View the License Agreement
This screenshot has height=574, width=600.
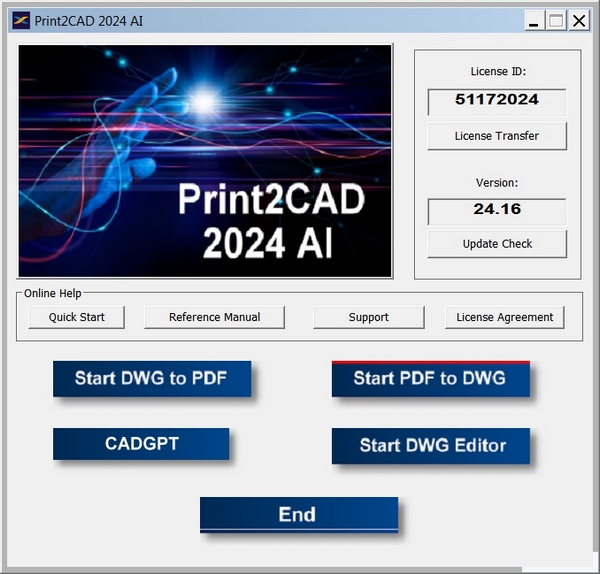[504, 317]
